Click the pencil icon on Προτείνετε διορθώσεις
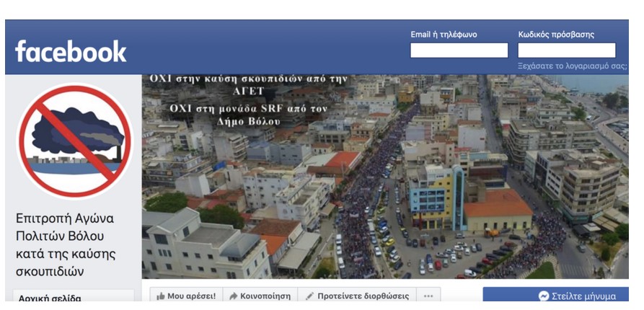This screenshot has height=310, width=644. click(309, 296)
